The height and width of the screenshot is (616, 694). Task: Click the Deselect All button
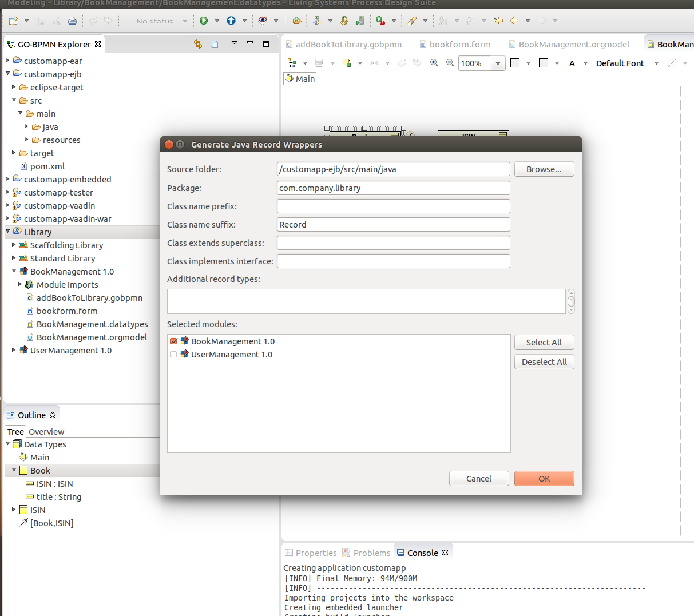pos(544,362)
